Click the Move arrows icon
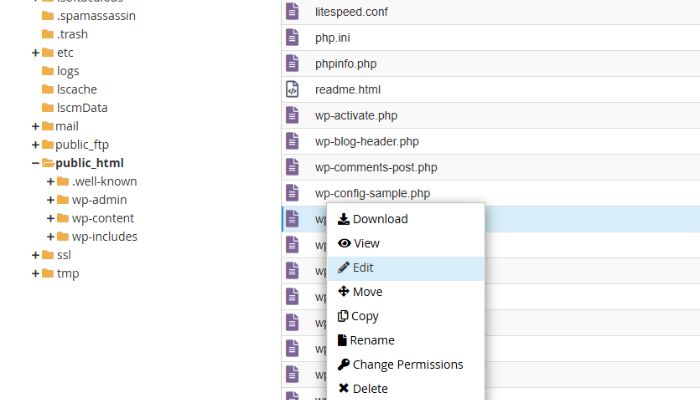 tap(344, 292)
